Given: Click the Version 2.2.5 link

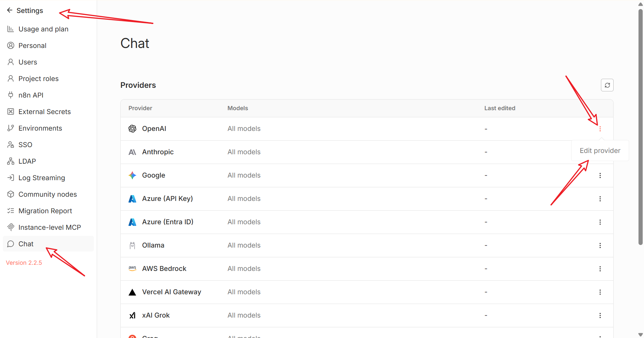Looking at the screenshot, I should pos(24,263).
